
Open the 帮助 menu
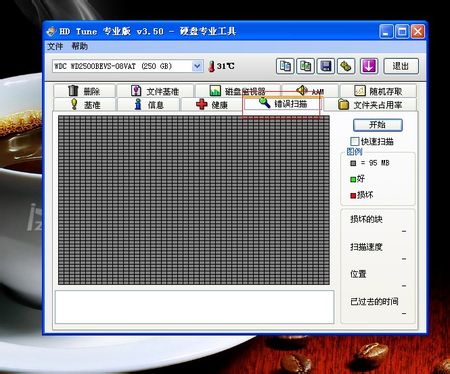coord(80,46)
